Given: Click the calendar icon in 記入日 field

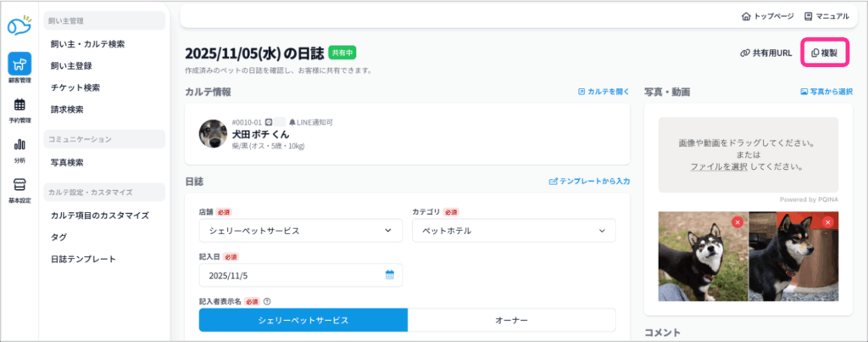Looking at the screenshot, I should [x=390, y=275].
